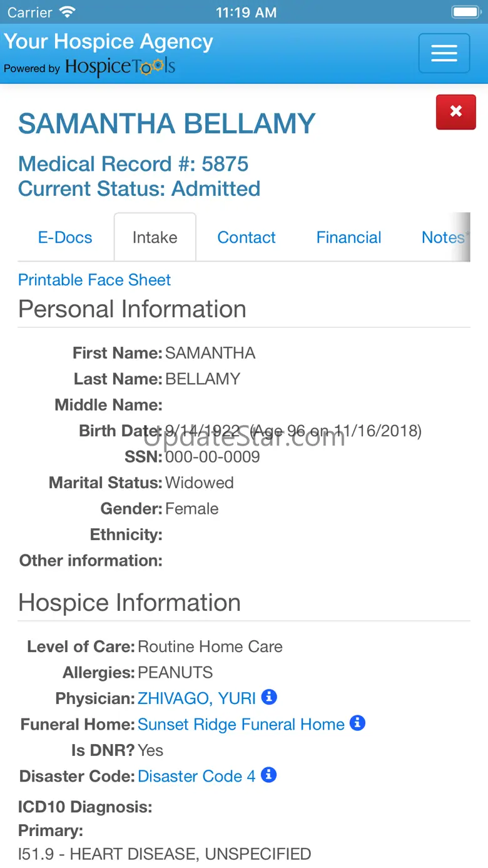Open the Contact tab
The height and width of the screenshot is (868, 488).
pos(247,237)
